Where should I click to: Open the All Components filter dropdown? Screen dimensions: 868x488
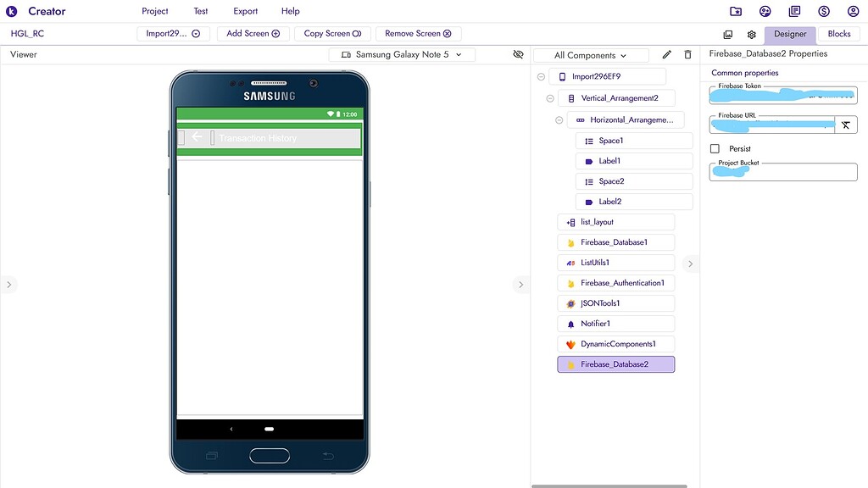pos(591,53)
